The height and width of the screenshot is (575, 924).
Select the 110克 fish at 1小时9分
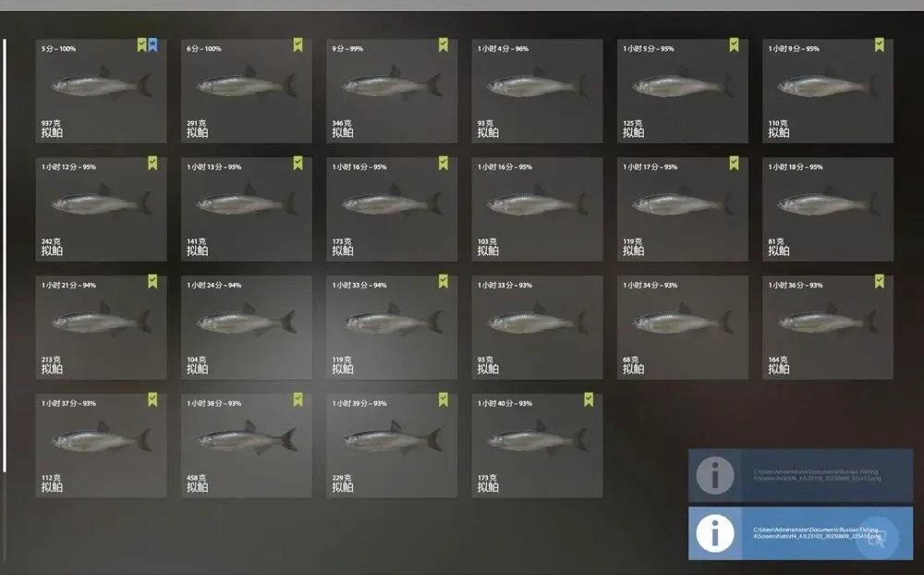click(828, 91)
